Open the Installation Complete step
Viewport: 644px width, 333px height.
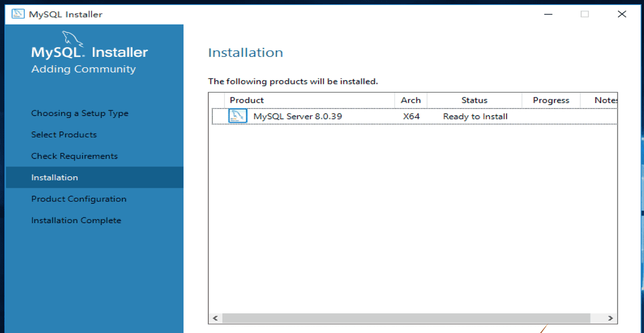tap(76, 220)
